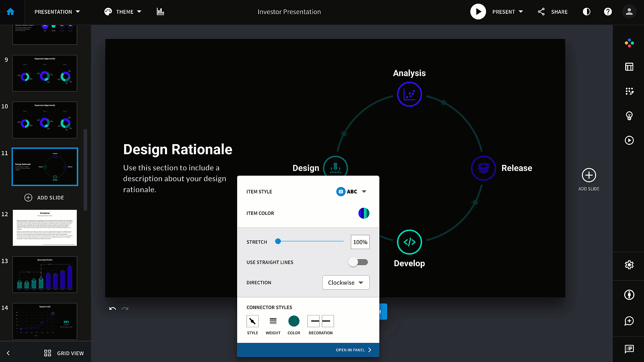Open the layout template icon
This screenshot has height=362, width=644.
629,67
